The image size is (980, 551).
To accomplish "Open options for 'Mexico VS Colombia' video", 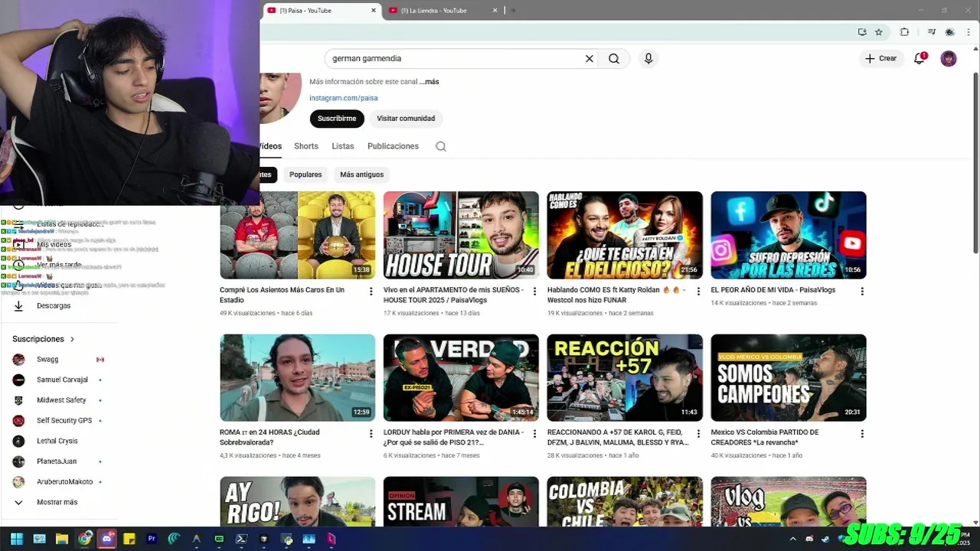I will tap(862, 434).
